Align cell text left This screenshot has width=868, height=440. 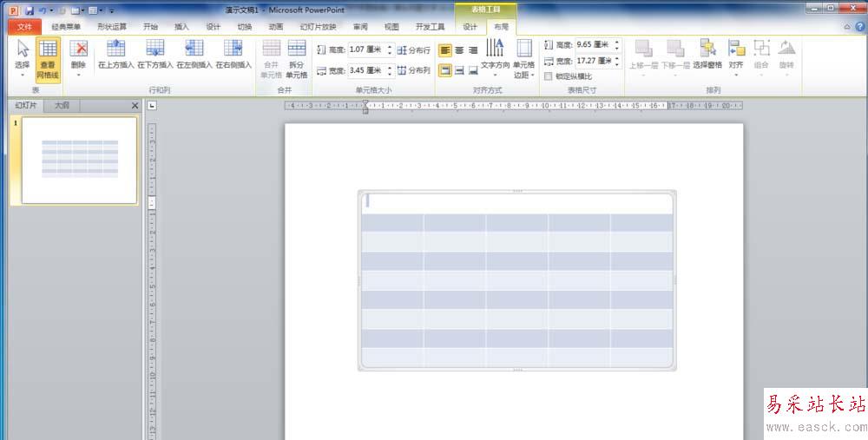(x=445, y=50)
